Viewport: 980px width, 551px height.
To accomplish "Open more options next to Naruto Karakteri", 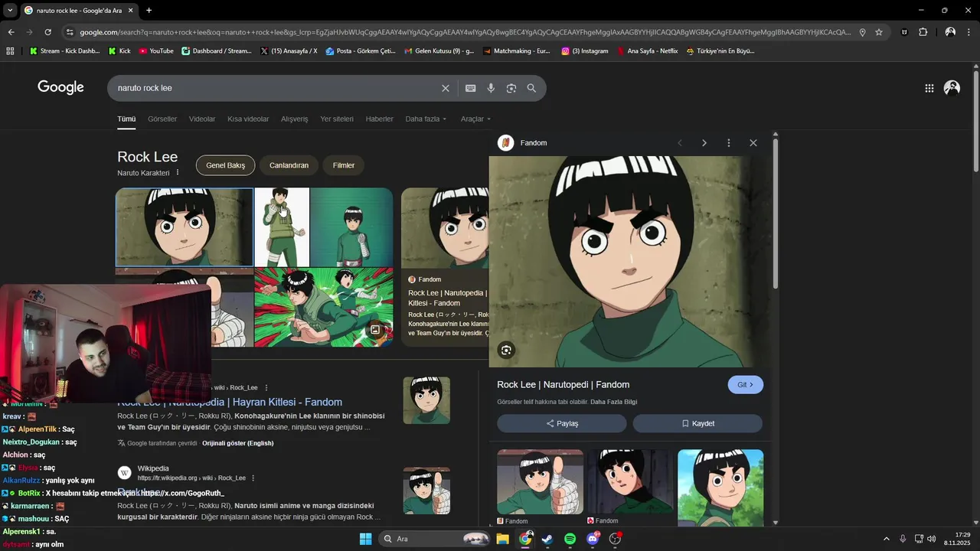I will click(178, 173).
